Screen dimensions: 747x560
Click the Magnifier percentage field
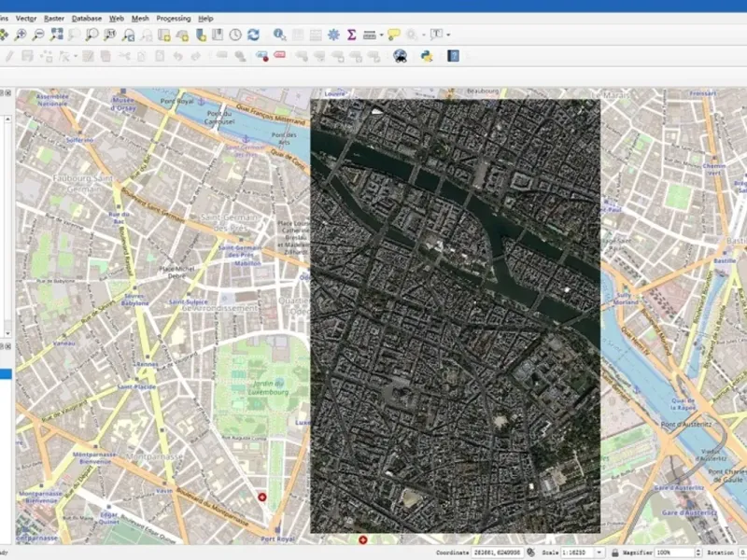coord(674,553)
